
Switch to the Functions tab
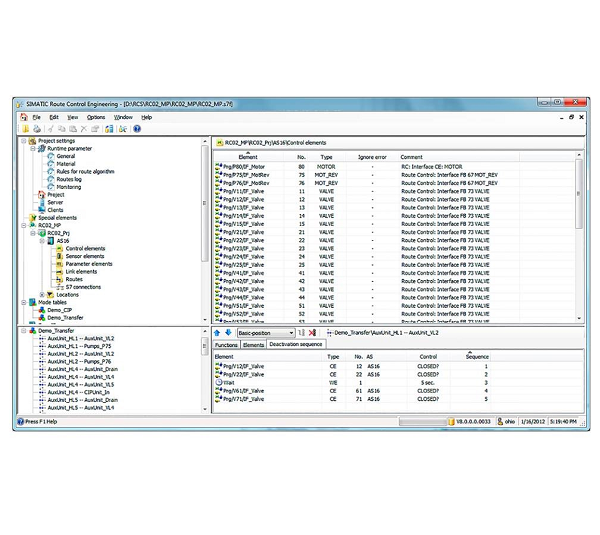tap(226, 345)
